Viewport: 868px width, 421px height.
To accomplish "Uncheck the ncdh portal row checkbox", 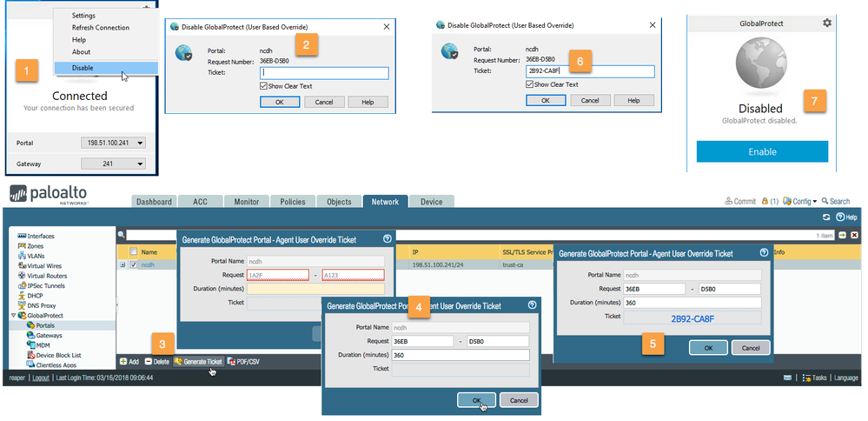I will click(x=134, y=264).
